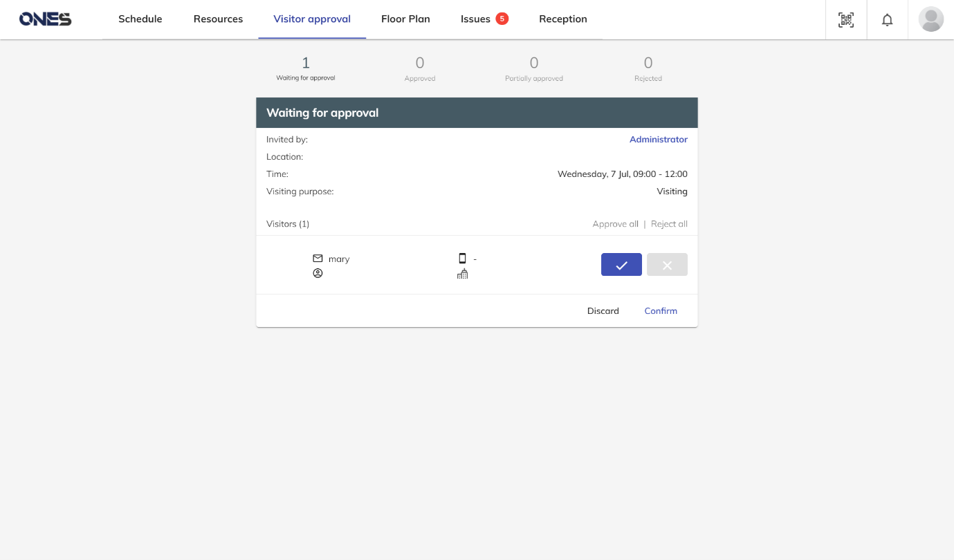The height and width of the screenshot is (560, 954).
Task: Show the Approved requests counter
Action: pos(420,69)
